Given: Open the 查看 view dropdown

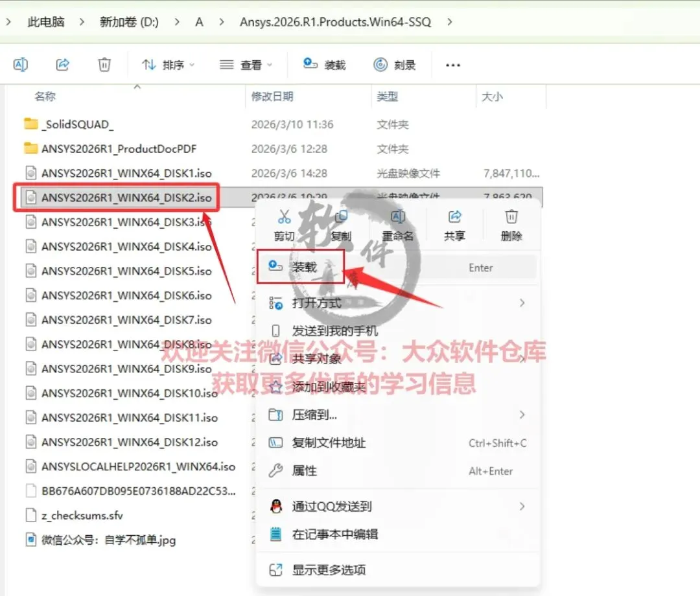Looking at the screenshot, I should [246, 65].
